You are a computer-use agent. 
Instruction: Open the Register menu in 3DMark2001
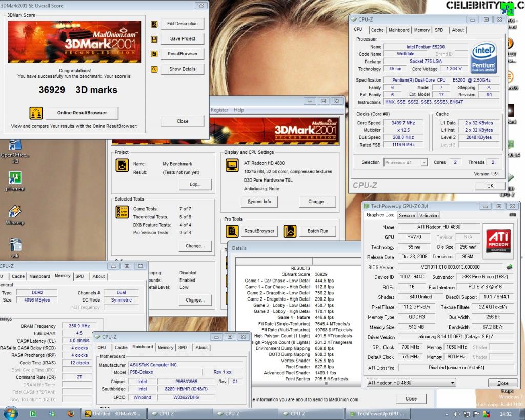(219, 110)
